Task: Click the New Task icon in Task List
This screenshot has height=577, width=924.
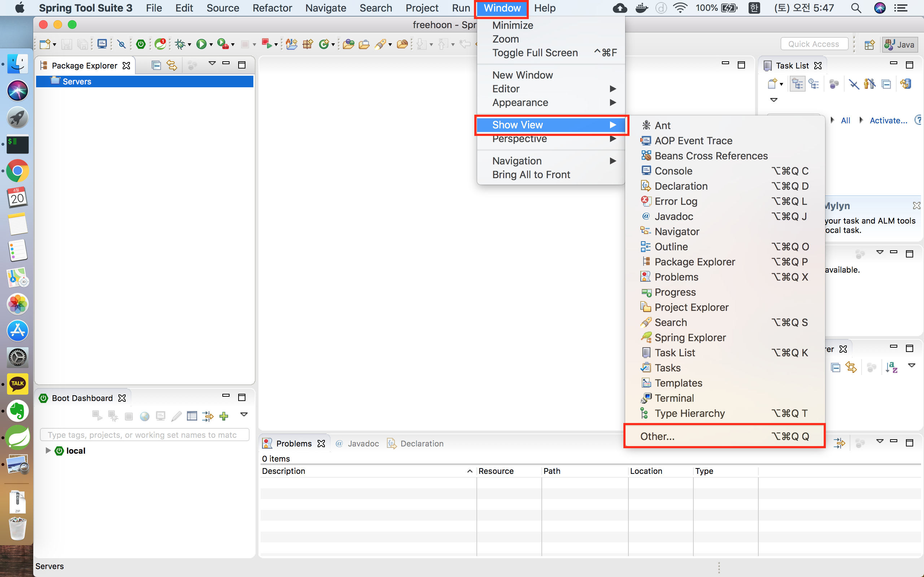Action: coord(772,84)
